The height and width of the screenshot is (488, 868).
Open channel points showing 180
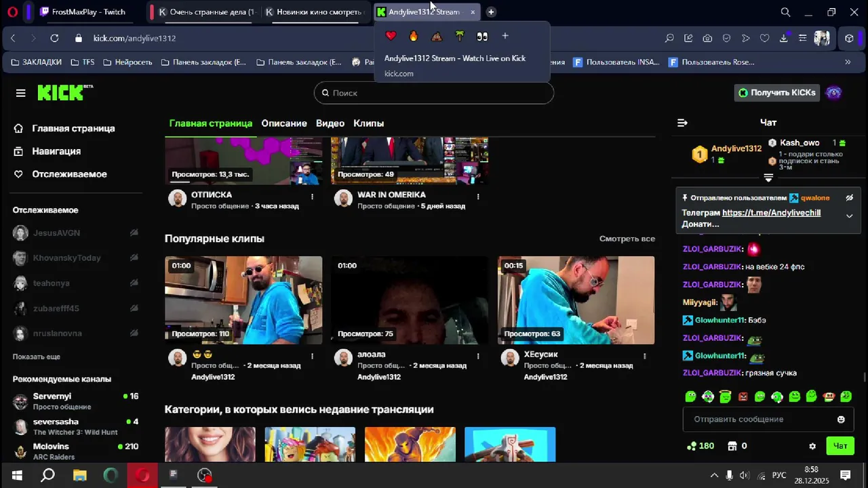coord(701,446)
